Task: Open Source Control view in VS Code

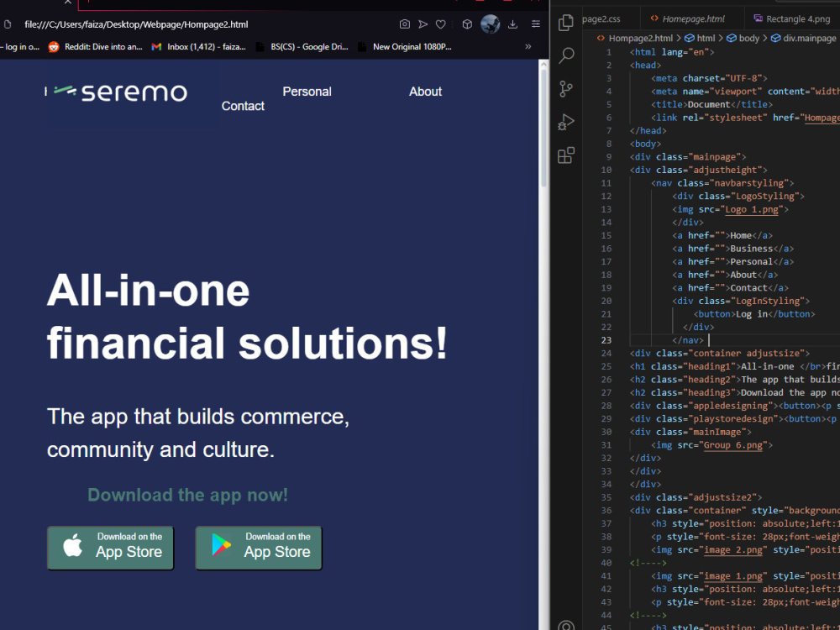Action: (x=565, y=88)
